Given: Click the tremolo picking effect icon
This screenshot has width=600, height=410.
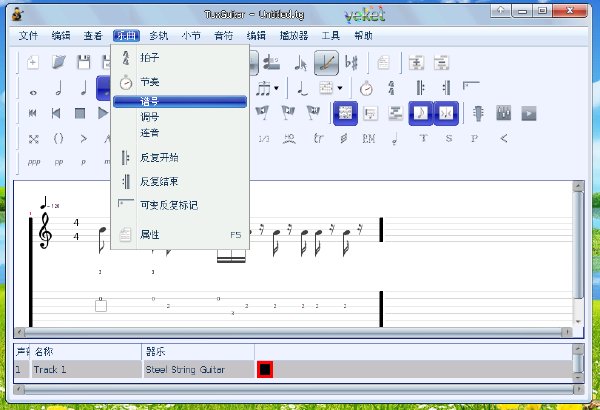Looking at the screenshot, I should point(344,138).
